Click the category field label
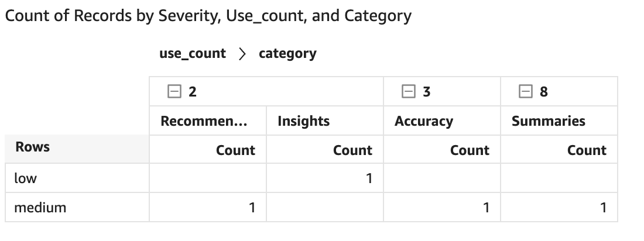Image resolution: width=644 pixels, height=241 pixels. coord(287,54)
